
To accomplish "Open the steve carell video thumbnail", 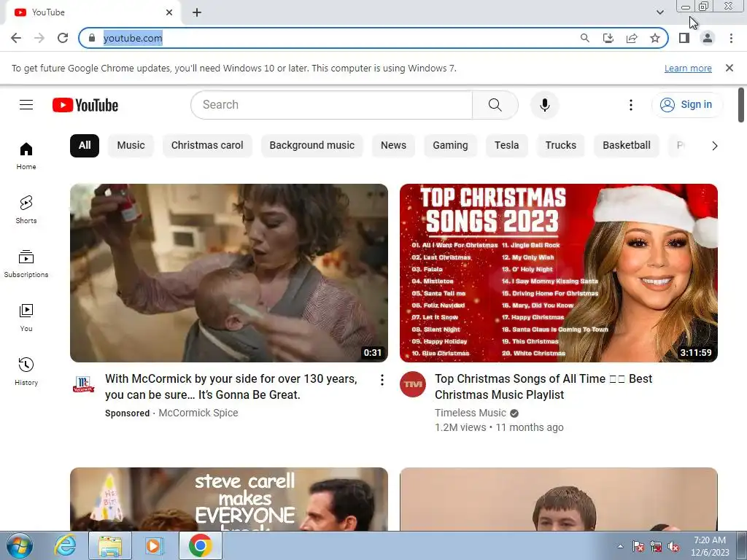I will coord(228,499).
